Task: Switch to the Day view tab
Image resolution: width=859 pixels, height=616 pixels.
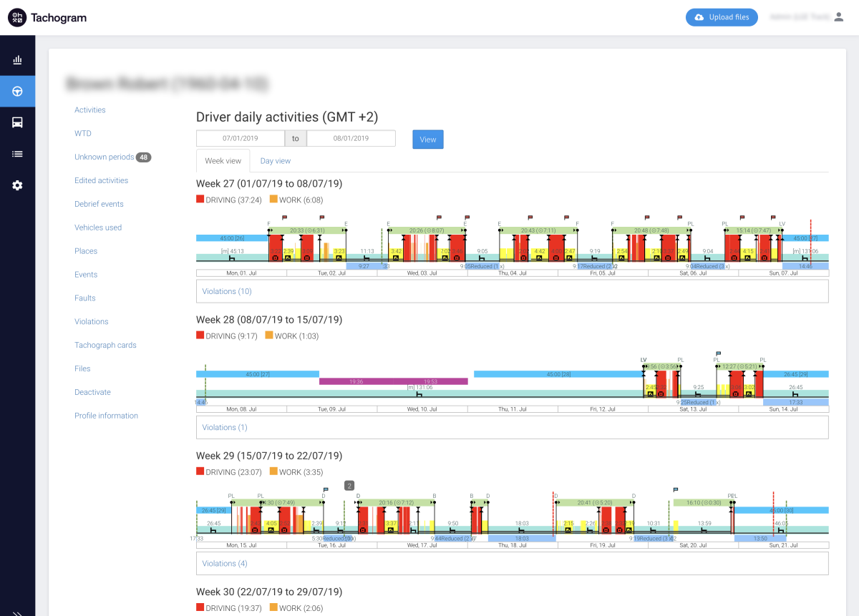Action: [275, 161]
